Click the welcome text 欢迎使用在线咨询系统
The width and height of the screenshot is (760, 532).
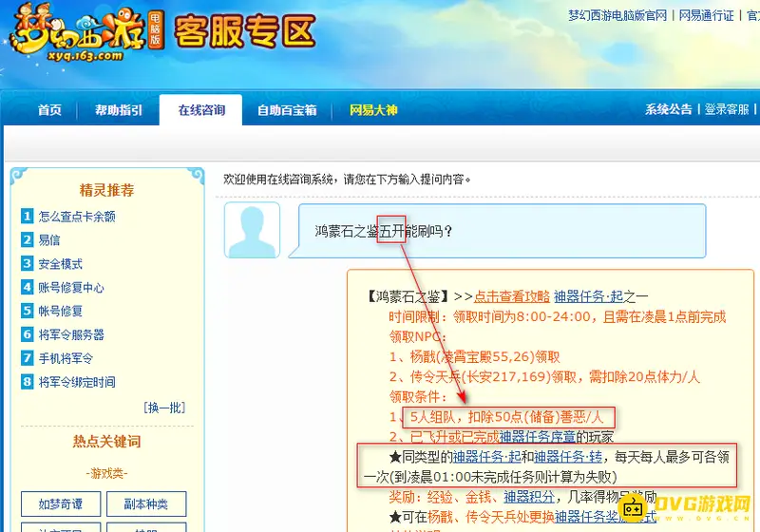coord(347,180)
